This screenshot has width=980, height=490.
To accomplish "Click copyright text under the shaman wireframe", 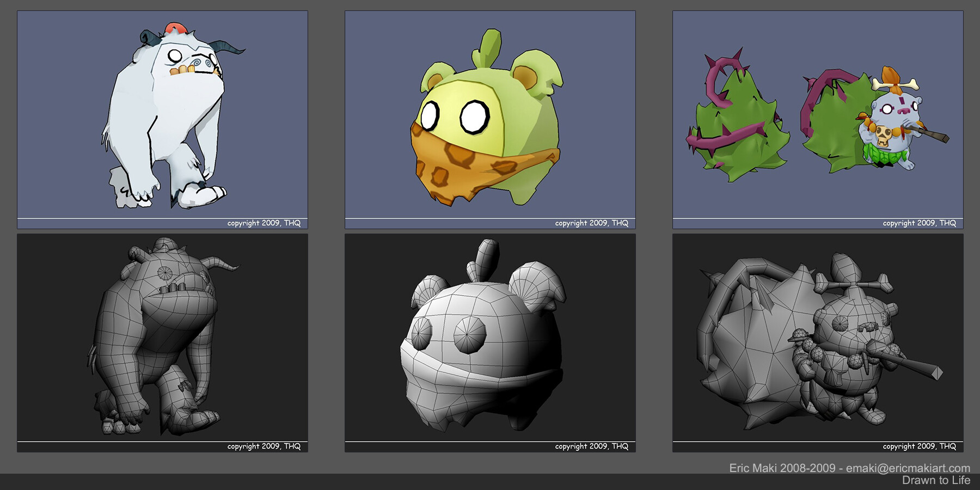I will pos(920,446).
